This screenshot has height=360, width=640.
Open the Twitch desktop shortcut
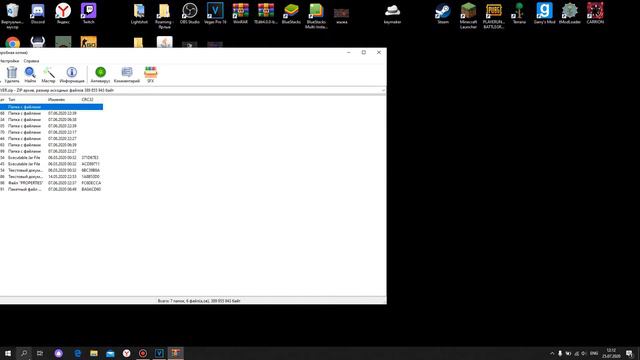point(89,13)
